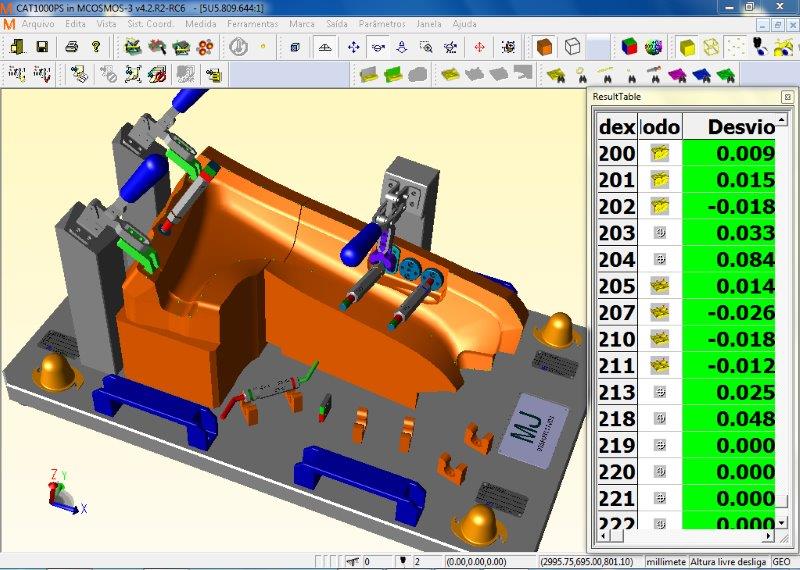Select the blue four-arrow pan tool
Image resolution: width=800 pixels, height=570 pixels.
tap(353, 48)
